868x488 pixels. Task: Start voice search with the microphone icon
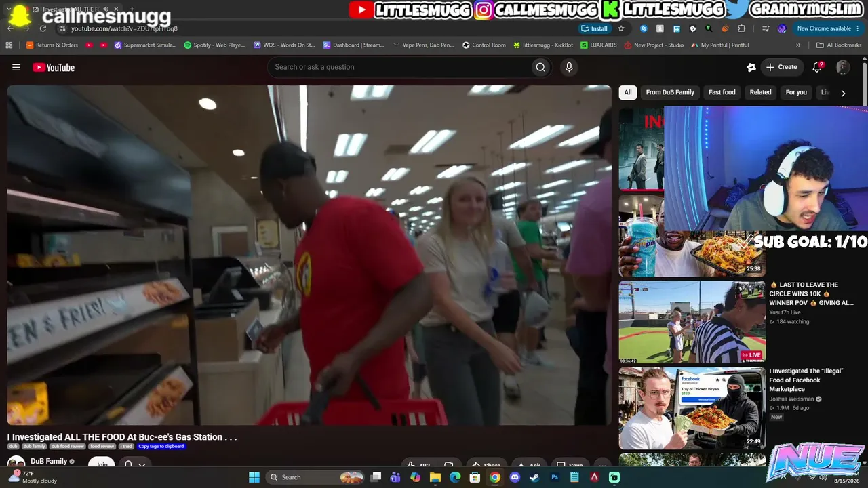point(569,67)
